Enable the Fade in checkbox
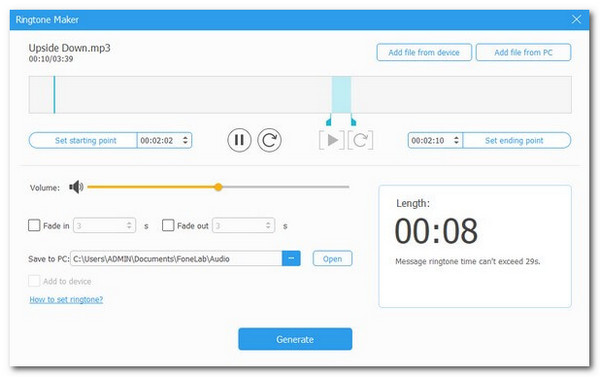This screenshot has height=377, width=600. pyautogui.click(x=34, y=225)
